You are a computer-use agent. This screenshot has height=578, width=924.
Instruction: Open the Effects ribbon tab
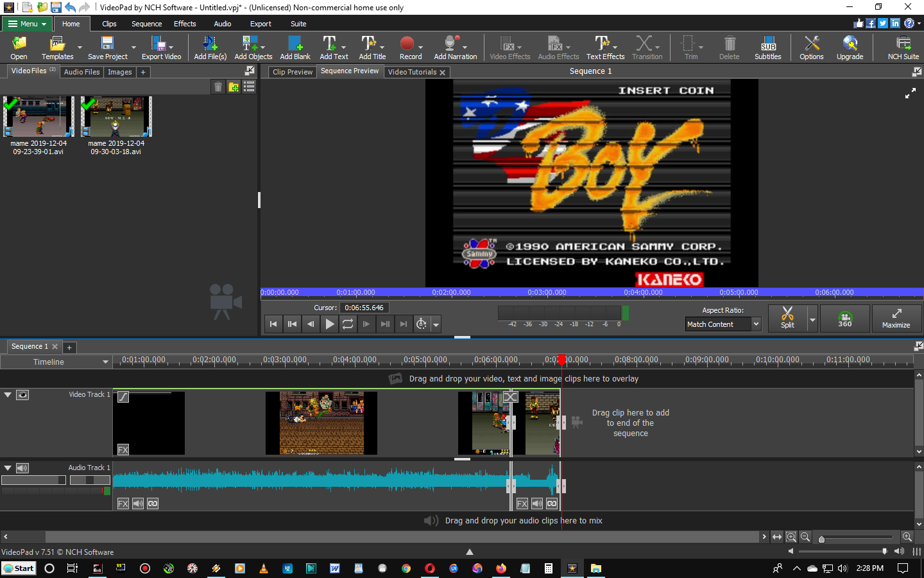click(185, 24)
